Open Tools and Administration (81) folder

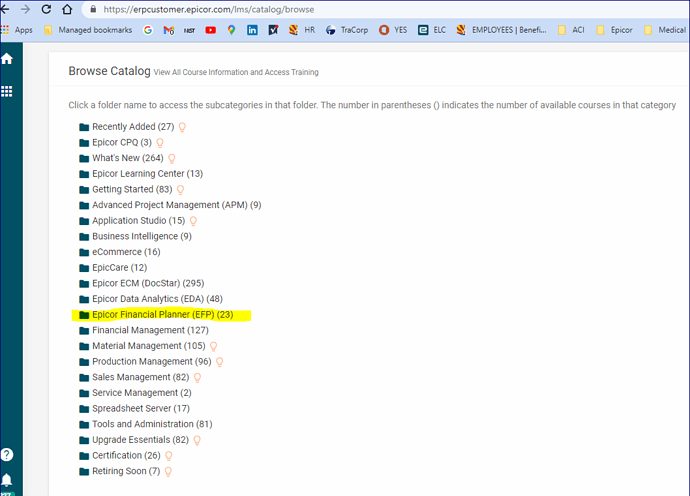click(146, 424)
